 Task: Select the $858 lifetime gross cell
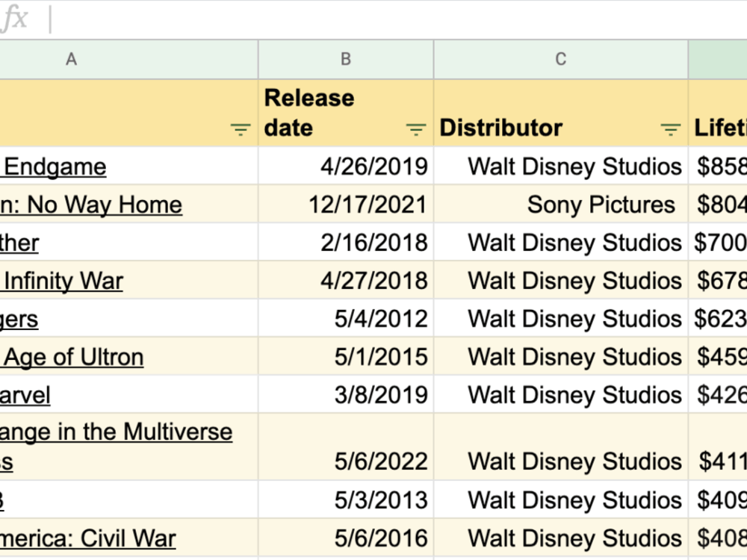coord(718,166)
